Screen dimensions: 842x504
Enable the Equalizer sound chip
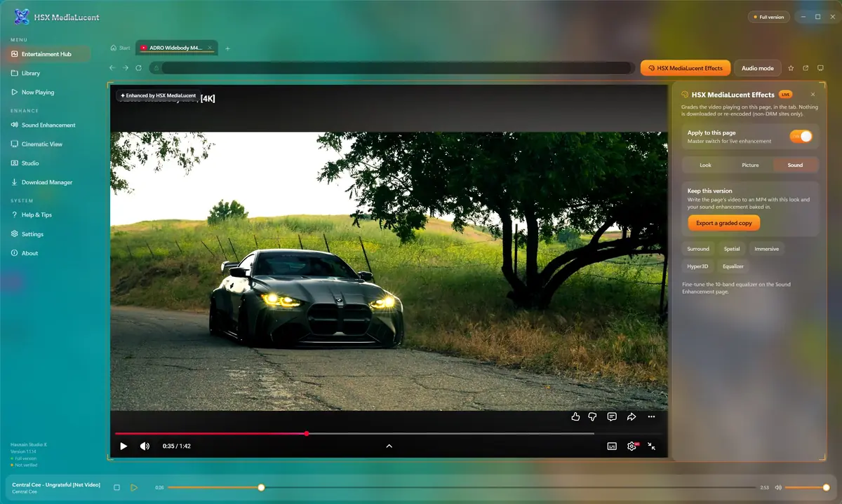point(733,266)
